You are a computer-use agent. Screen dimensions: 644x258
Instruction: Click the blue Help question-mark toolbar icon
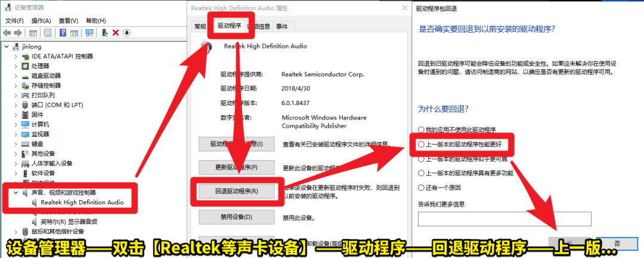click(63, 32)
